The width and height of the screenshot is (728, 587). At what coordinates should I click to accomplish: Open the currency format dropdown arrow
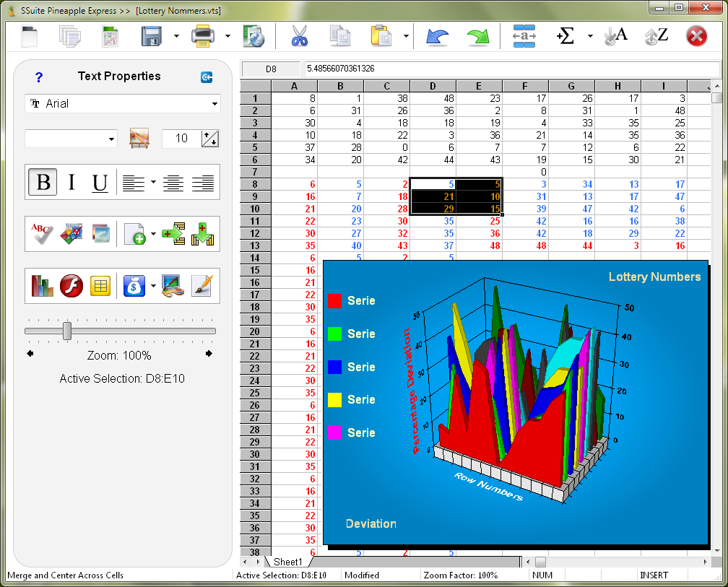[153, 287]
